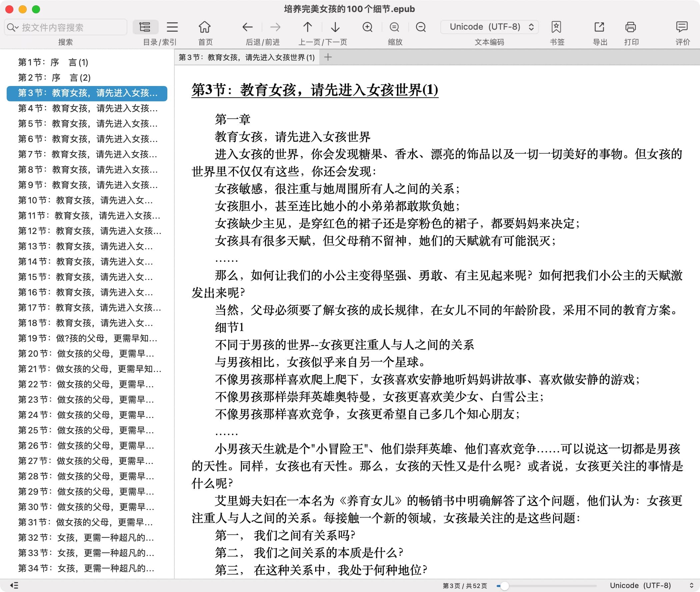
Task: Click the page heading 第3节：教育女孩，请先进入女孩世界(1)
Action: (315, 90)
